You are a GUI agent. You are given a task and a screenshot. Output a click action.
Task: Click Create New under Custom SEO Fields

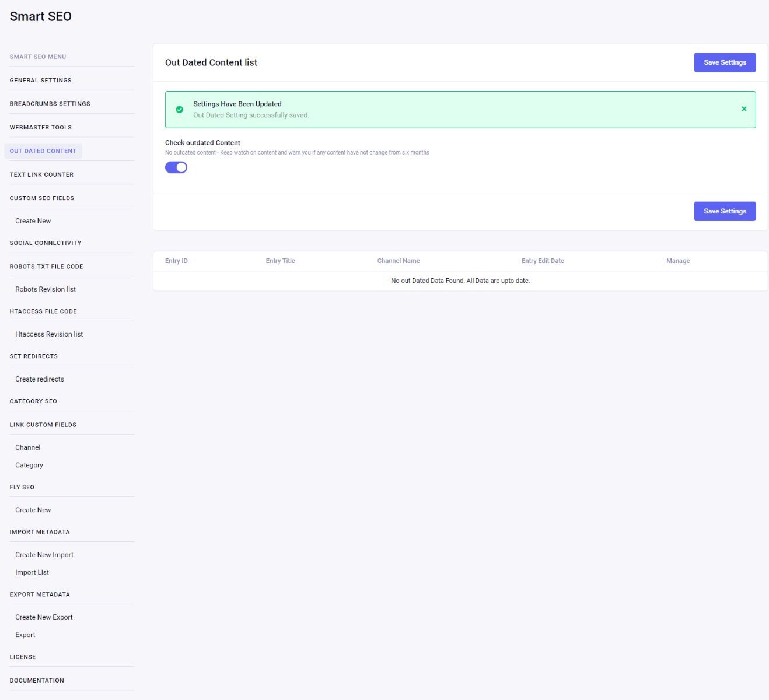point(33,221)
